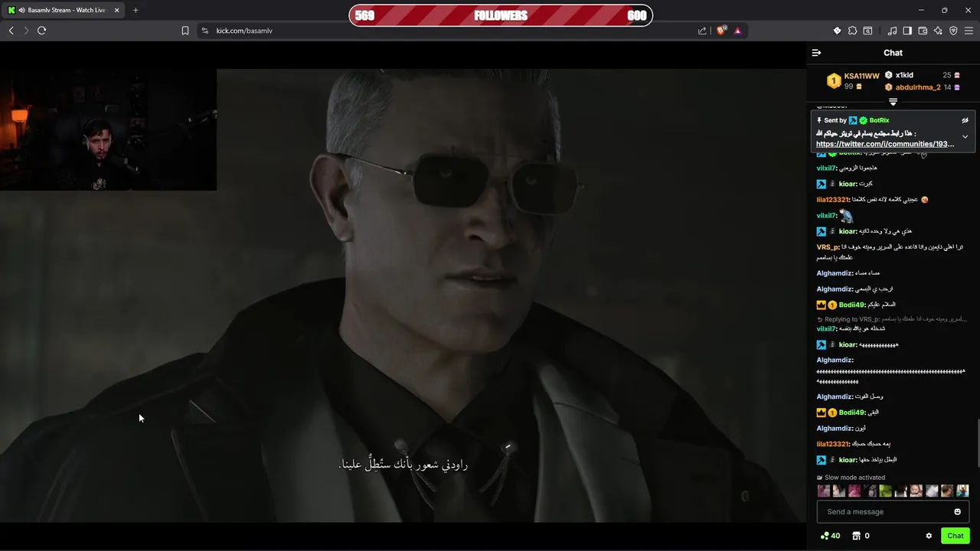Viewport: 980px width, 551px height.
Task: Open chat settings gear icon
Action: coord(929,536)
